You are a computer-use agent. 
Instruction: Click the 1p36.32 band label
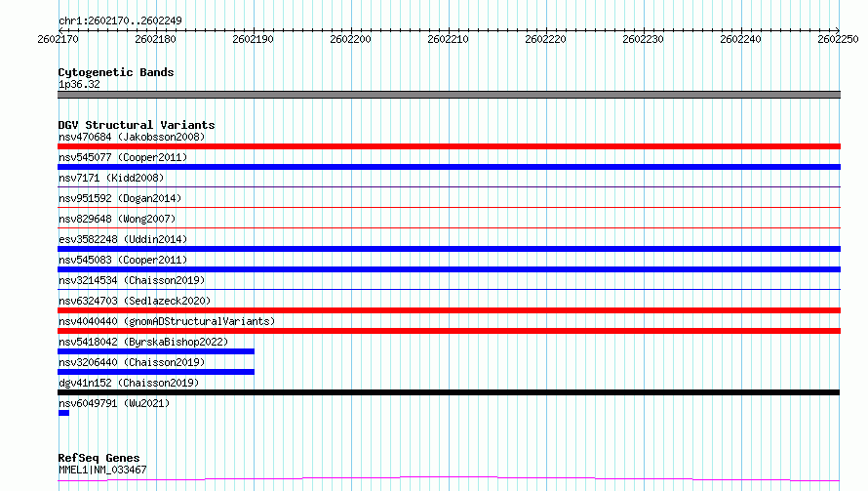[x=79, y=84]
